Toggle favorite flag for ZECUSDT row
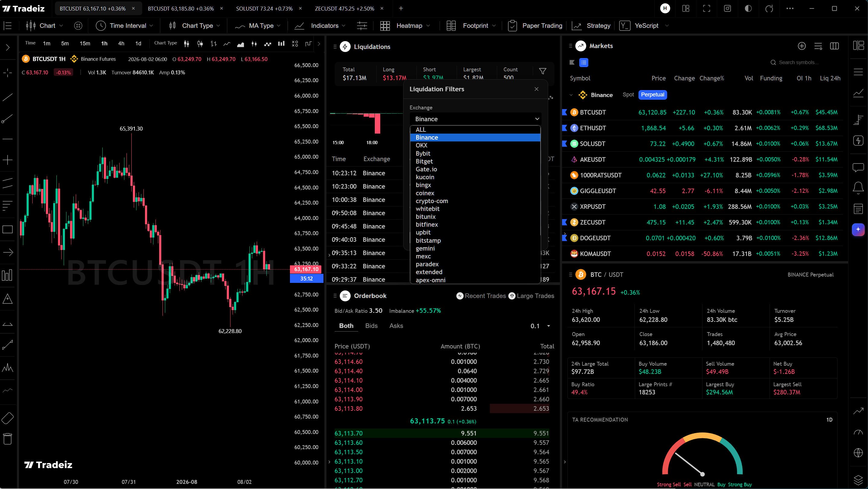This screenshot has width=868, height=489. 565,222
